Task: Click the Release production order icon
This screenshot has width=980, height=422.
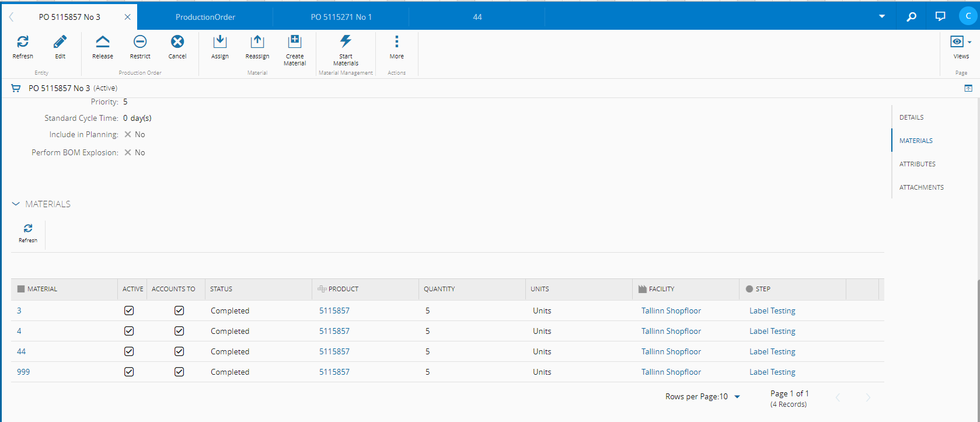Action: coord(103,42)
